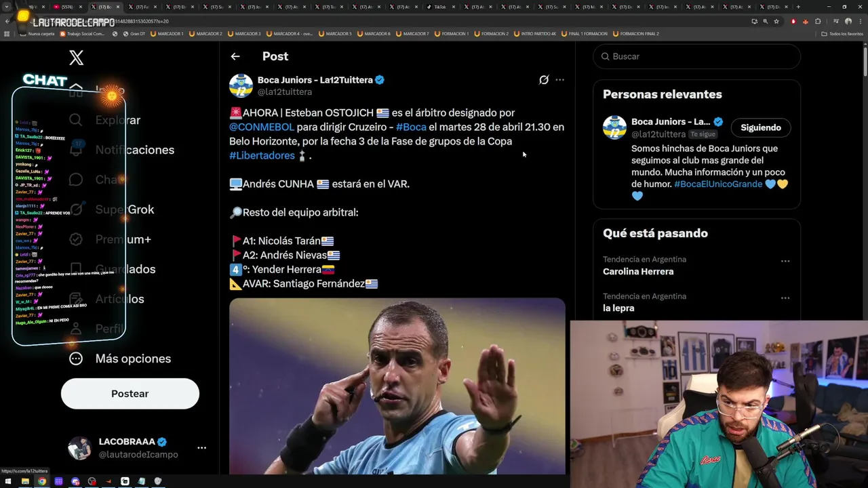The image size is (868, 488).
Task: Click LACOBRAAA account name at bottom
Action: (x=127, y=441)
